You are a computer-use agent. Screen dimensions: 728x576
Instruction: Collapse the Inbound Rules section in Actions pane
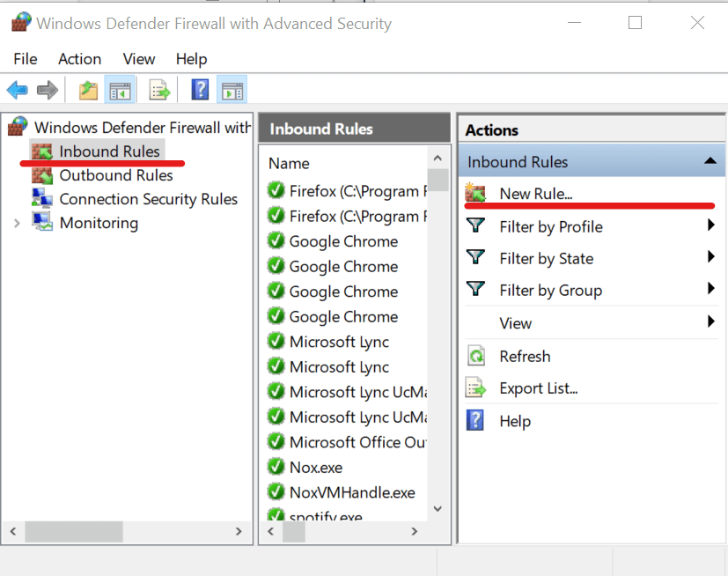pos(710,161)
